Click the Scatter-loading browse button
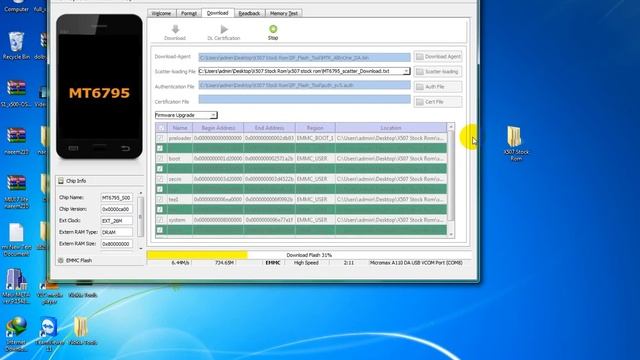 (438, 71)
